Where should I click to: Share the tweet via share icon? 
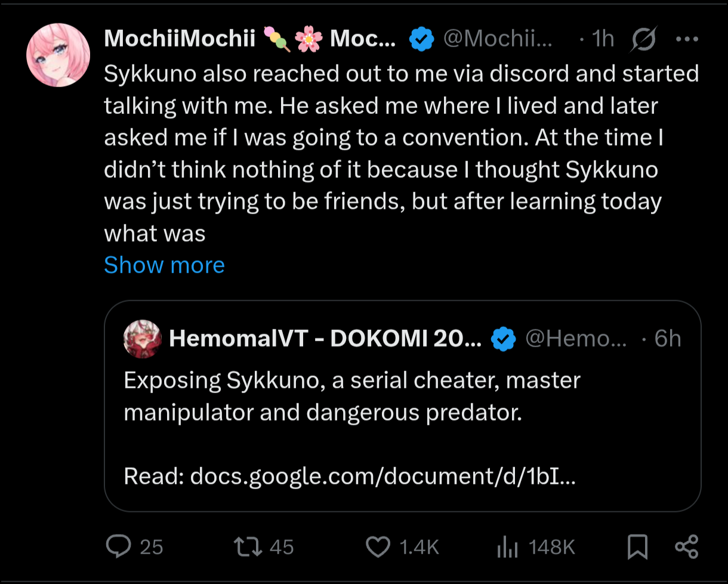pos(686,546)
